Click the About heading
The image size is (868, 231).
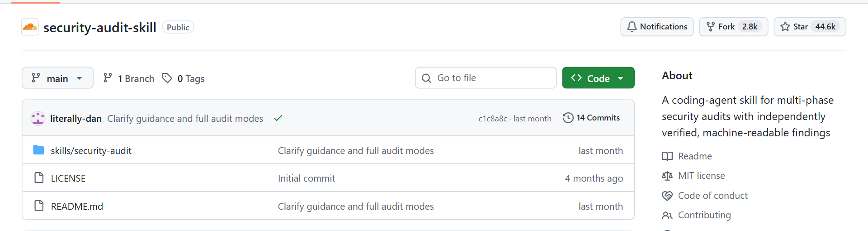point(677,76)
